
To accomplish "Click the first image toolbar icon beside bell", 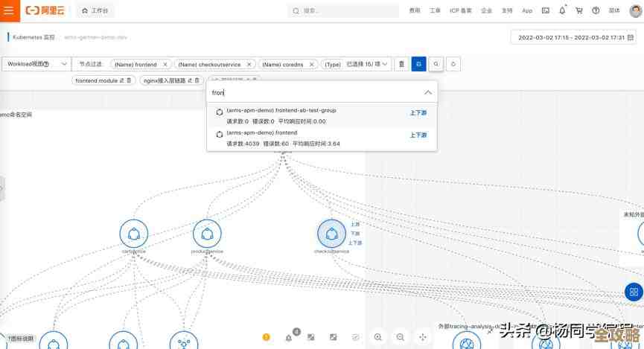I will click(311, 337).
